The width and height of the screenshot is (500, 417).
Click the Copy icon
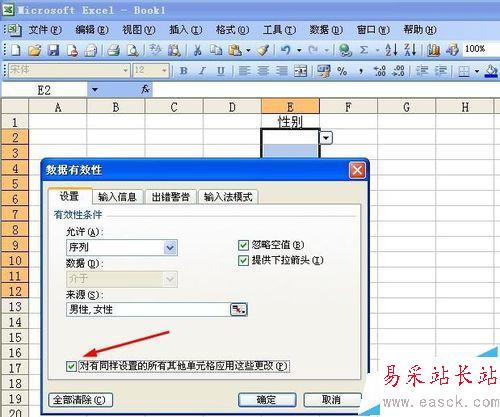click(216, 50)
